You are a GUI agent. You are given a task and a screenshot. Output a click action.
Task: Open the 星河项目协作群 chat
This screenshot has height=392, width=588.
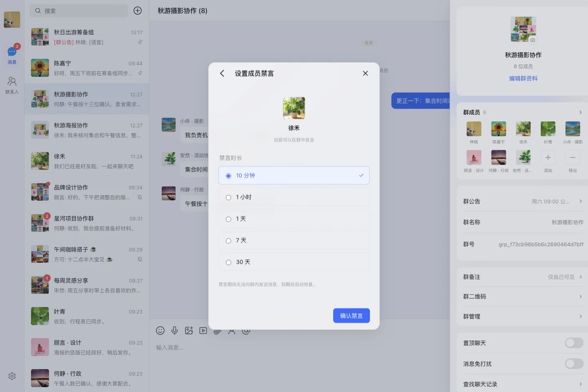point(87,223)
